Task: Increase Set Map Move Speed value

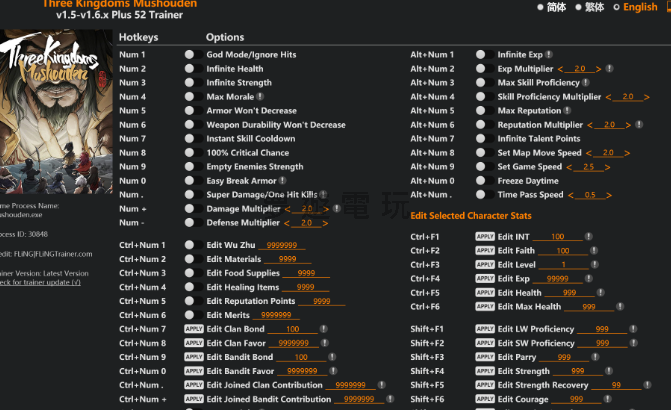Action: tap(627, 153)
